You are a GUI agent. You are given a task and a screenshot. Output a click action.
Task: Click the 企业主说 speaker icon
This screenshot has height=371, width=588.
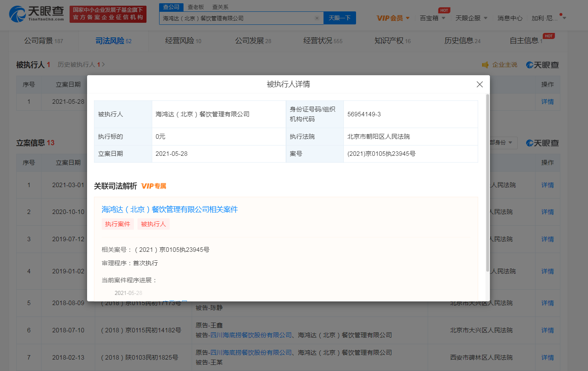coord(485,65)
